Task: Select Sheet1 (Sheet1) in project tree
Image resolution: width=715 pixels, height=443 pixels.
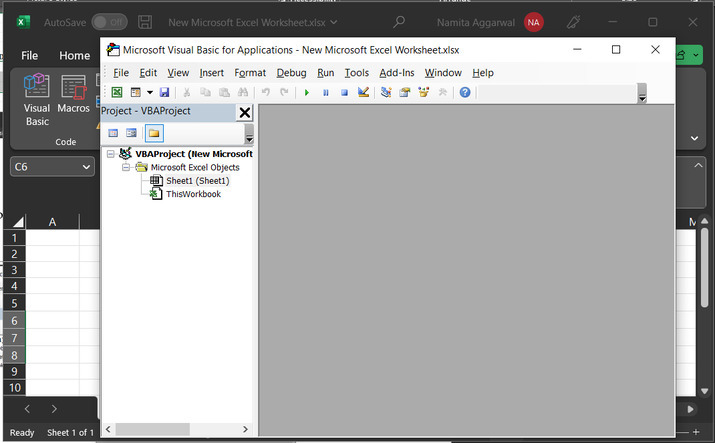Action: point(197,181)
